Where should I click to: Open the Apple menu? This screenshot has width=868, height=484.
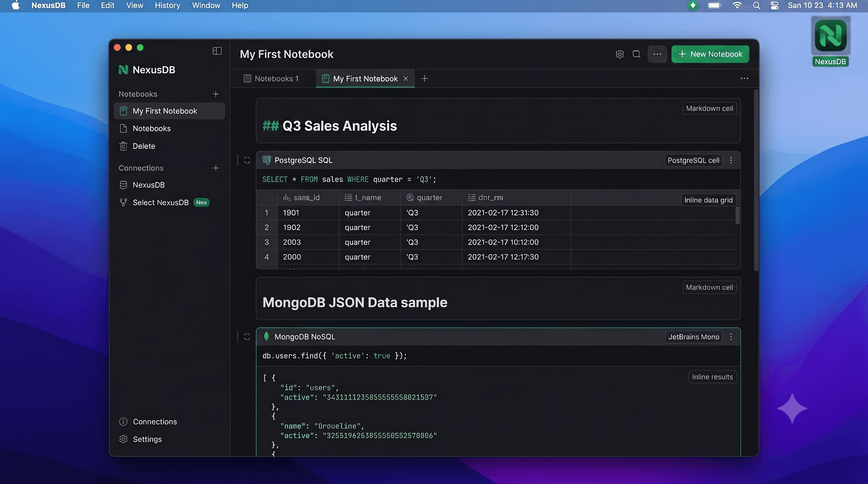tap(15, 5)
